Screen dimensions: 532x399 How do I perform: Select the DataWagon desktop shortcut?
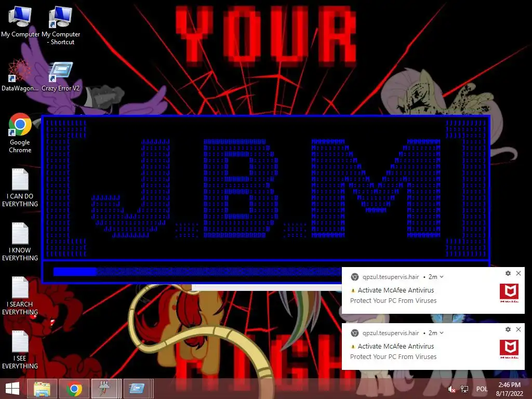(x=20, y=75)
